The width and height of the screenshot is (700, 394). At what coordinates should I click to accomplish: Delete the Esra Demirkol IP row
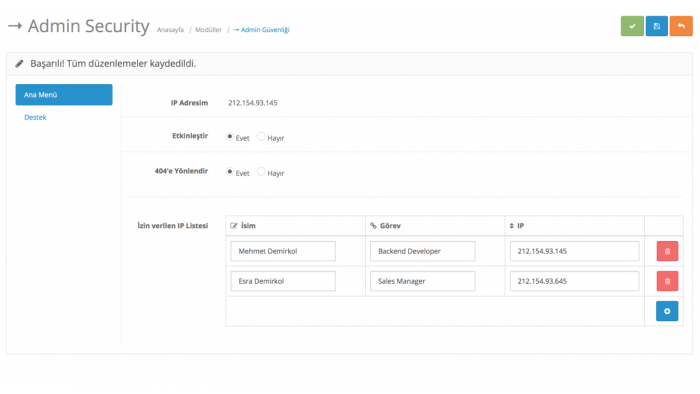point(667,281)
